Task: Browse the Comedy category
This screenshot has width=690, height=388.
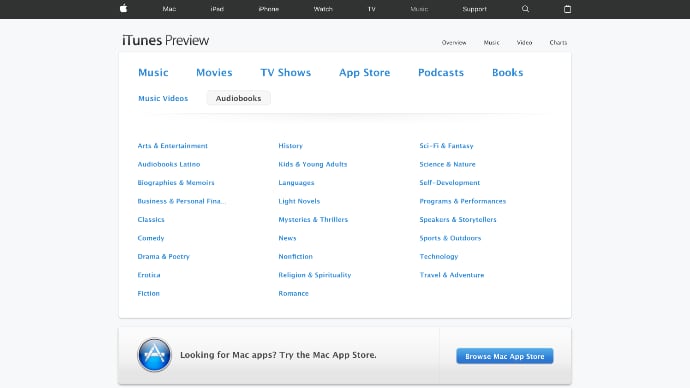Action: click(150, 238)
